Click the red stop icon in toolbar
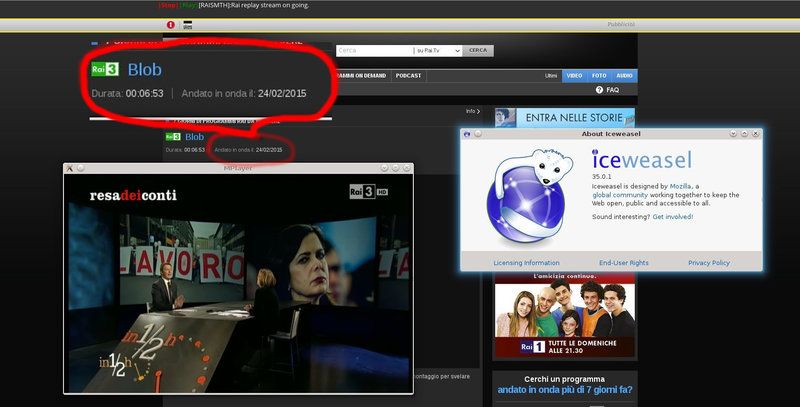Image resolution: width=800 pixels, height=407 pixels. [x=171, y=25]
